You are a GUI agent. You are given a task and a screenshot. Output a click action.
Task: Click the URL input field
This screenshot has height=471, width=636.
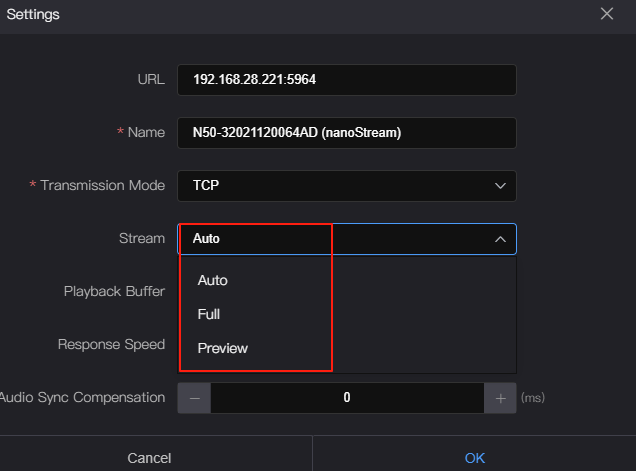coord(347,80)
